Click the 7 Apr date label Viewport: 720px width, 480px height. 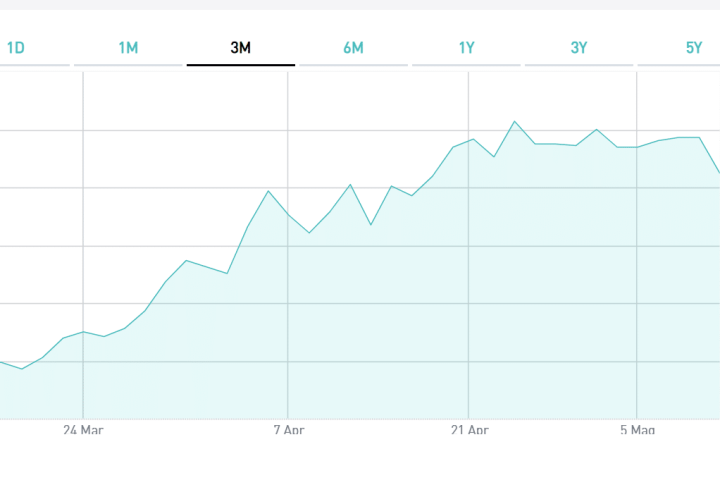tap(288, 431)
